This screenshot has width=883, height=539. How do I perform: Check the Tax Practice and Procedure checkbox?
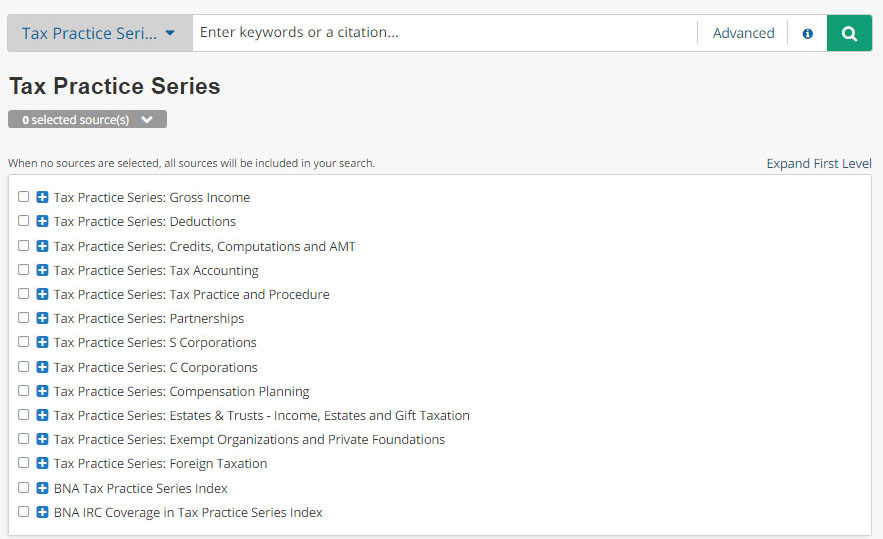24,294
